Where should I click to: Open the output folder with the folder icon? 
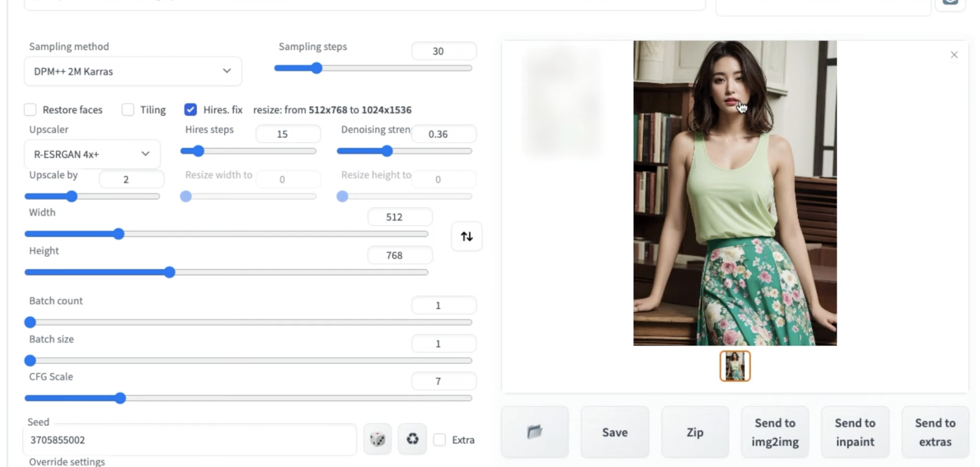pos(535,432)
